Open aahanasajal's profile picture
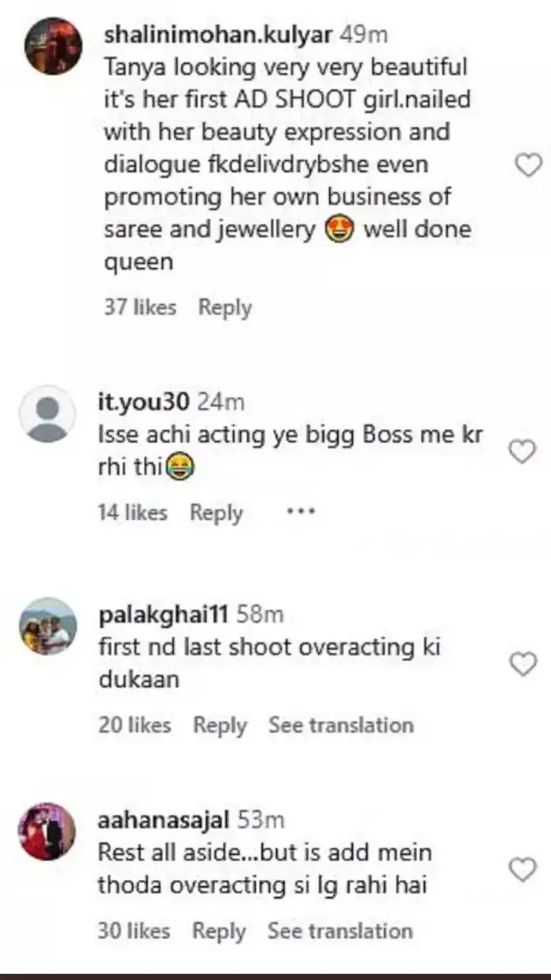 point(48,832)
